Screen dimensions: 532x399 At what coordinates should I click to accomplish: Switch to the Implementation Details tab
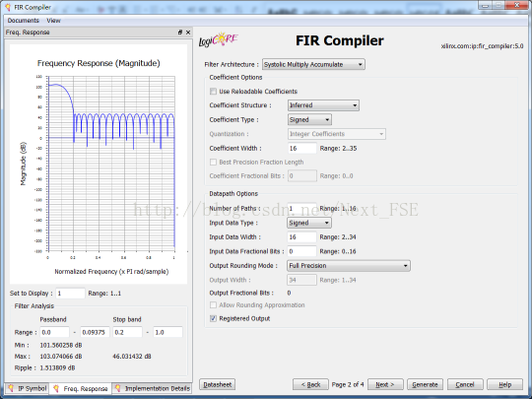152,388
